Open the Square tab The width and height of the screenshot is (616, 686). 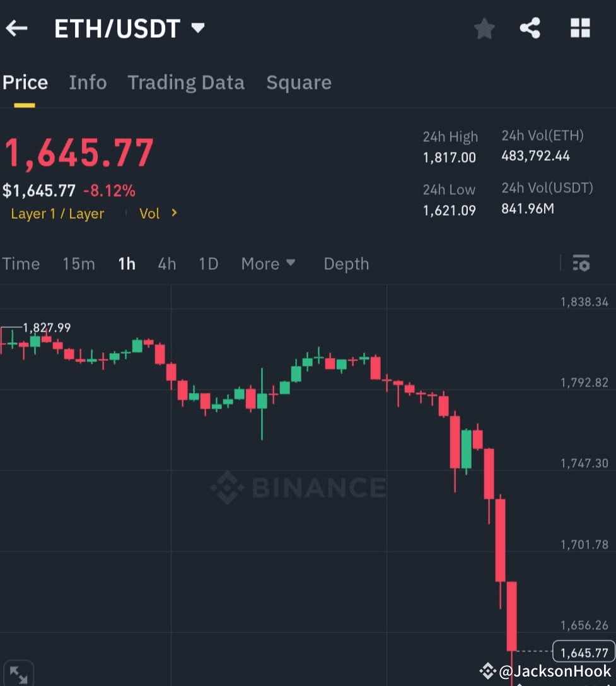click(299, 83)
